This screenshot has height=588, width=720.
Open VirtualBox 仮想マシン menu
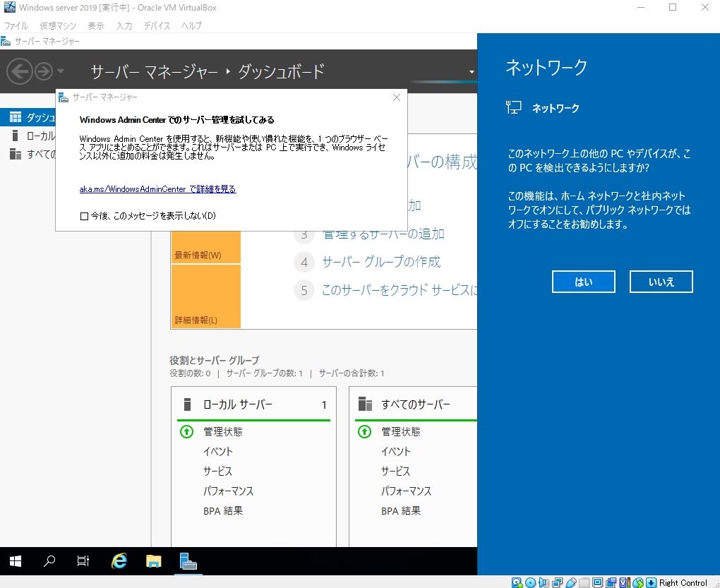(58, 25)
